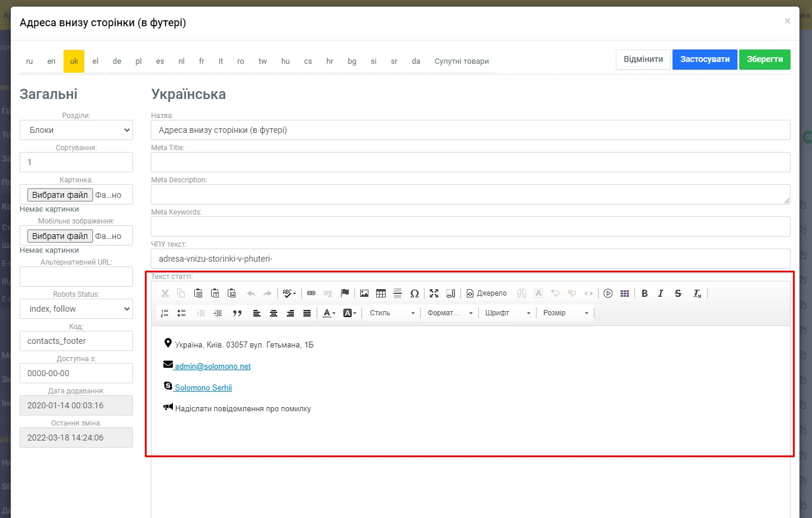Click into the Meta Title field

(470, 162)
